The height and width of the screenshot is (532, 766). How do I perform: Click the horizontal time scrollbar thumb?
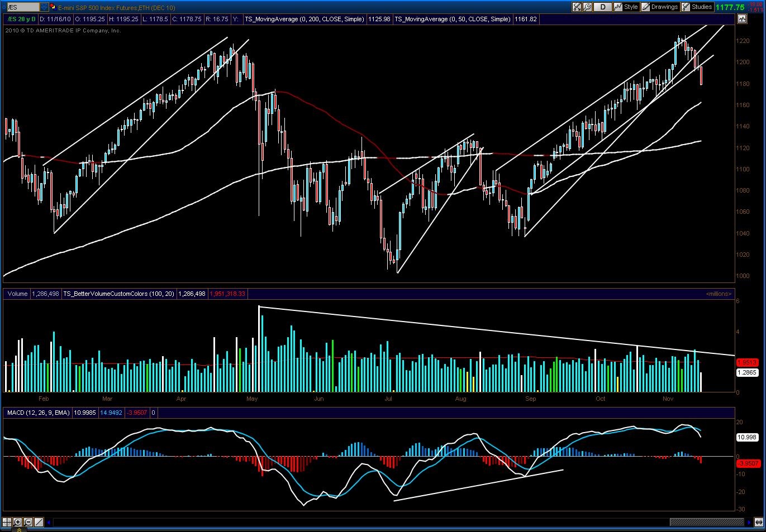pos(707,523)
